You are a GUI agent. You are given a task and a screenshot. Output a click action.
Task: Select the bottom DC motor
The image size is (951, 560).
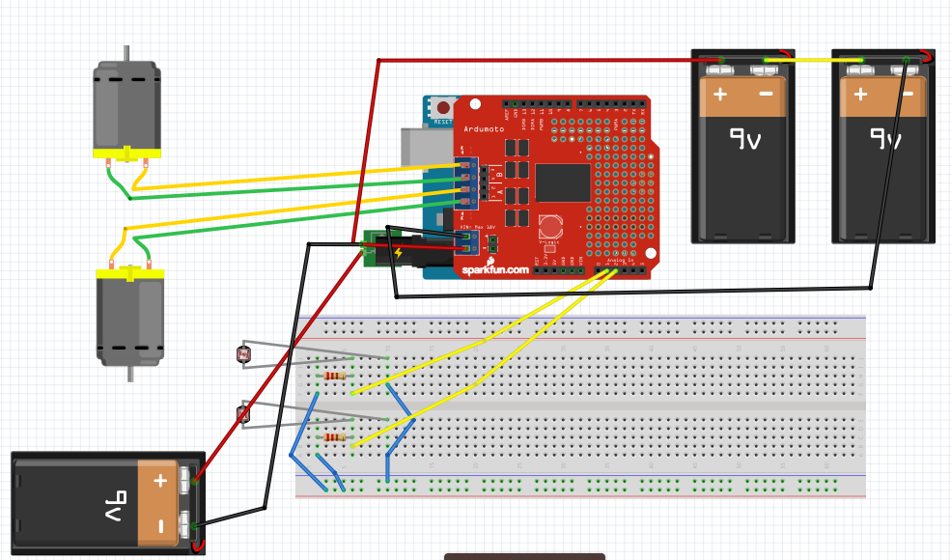point(130,319)
